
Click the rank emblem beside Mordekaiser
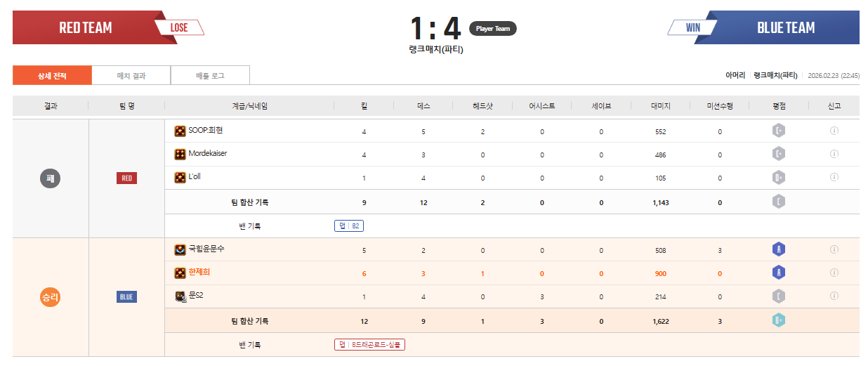point(180,154)
